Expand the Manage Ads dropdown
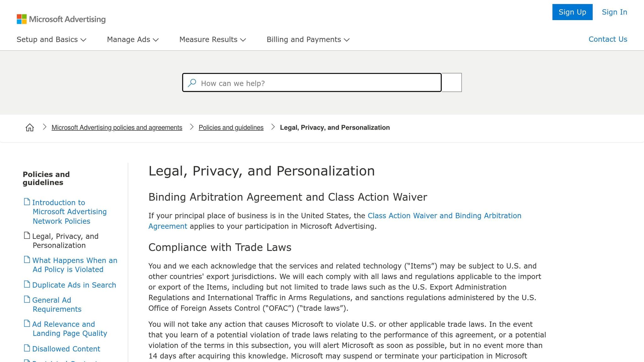This screenshot has width=644, height=362. pyautogui.click(x=132, y=40)
